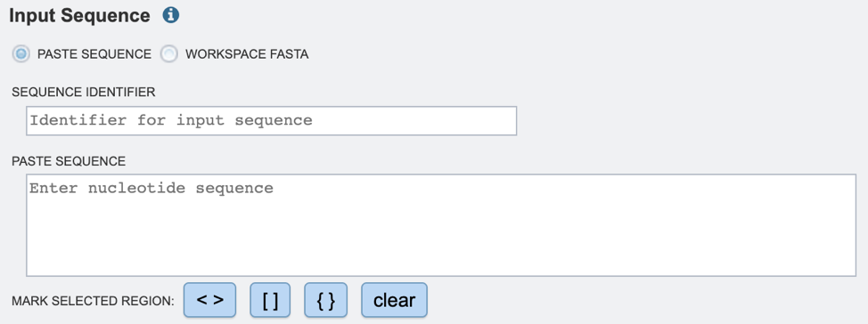Click the PASTE SEQUENCE label above text area

(x=69, y=161)
